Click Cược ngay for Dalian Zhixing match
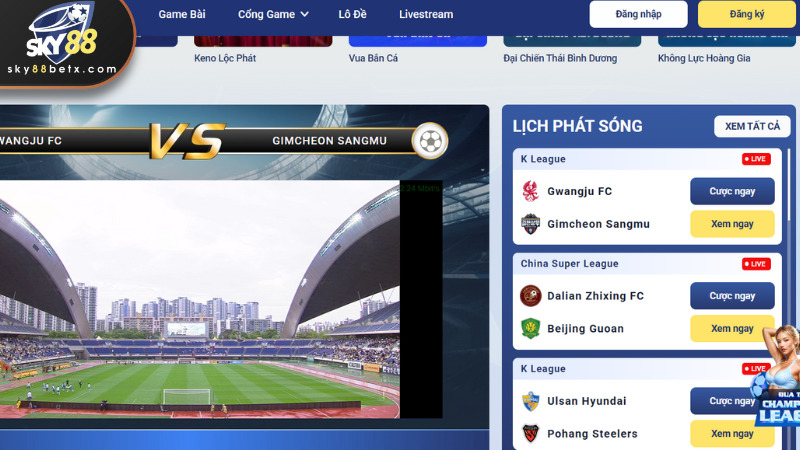 tap(732, 296)
